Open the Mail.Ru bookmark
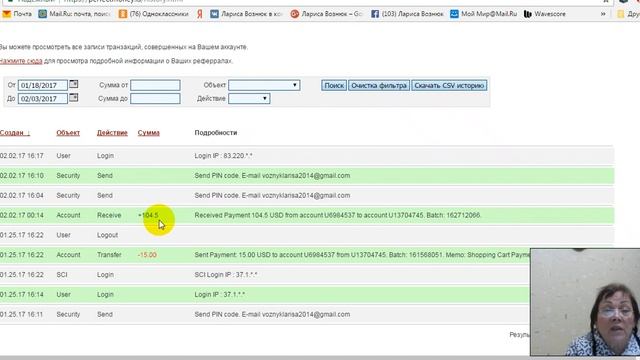The image size is (640, 360). (x=74, y=14)
